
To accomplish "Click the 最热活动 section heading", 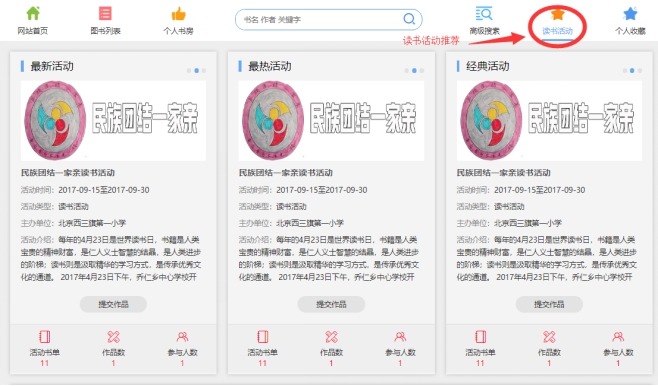I will tap(270, 66).
